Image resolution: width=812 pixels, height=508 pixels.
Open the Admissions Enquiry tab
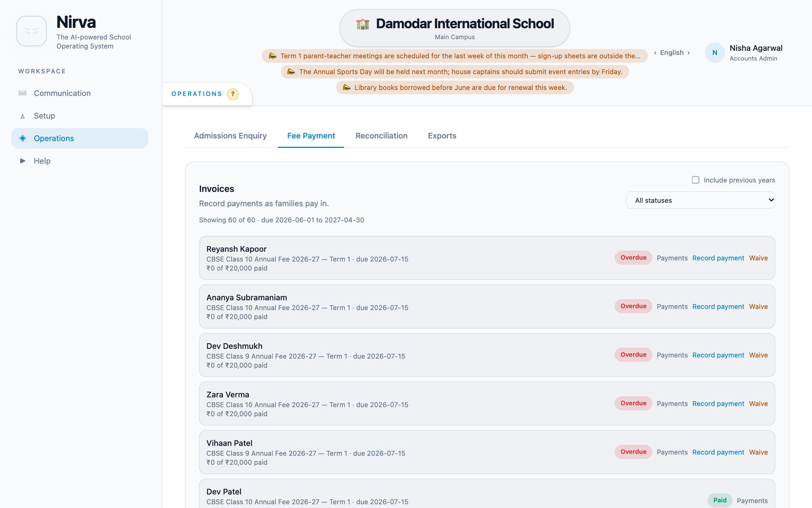tap(230, 136)
